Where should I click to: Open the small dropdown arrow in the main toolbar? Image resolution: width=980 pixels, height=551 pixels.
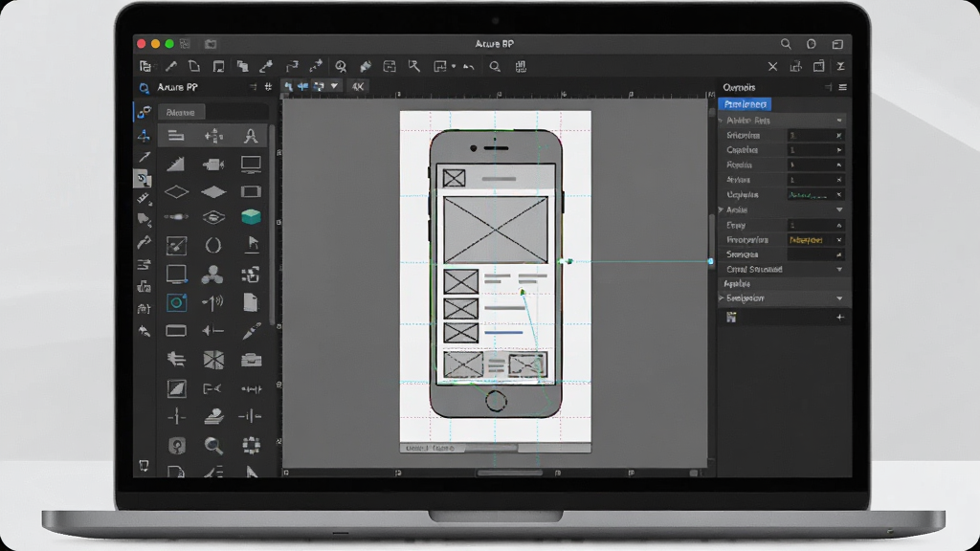point(454,66)
